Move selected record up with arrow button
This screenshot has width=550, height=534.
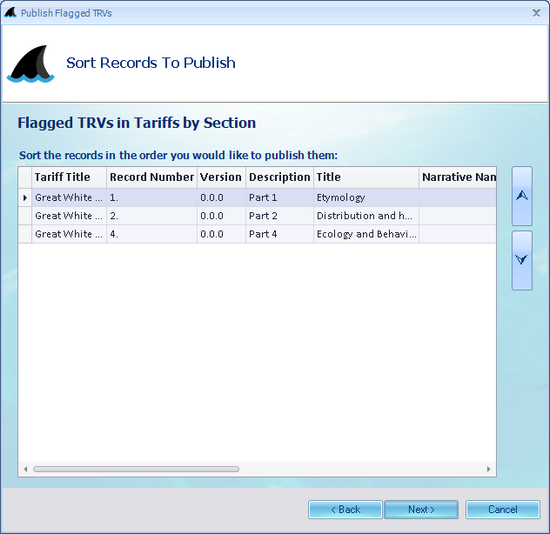(522, 196)
